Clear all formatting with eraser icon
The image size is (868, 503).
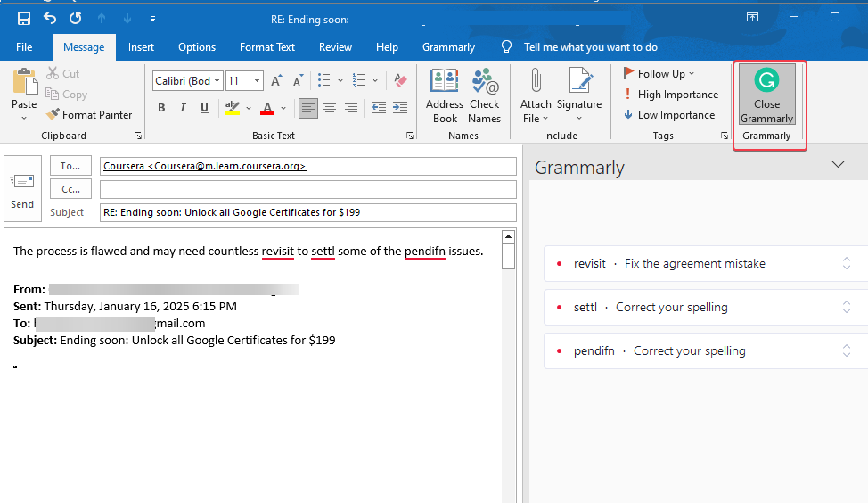400,80
